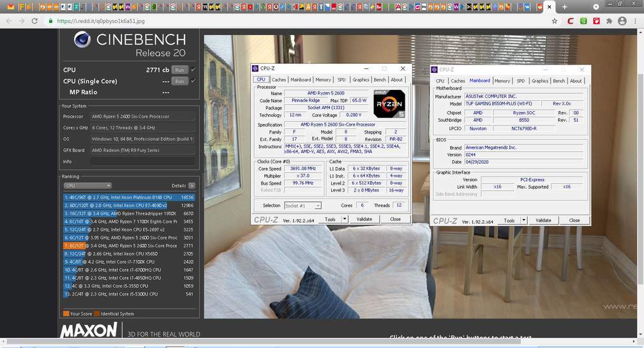Switch to the Gmail tab
The width and height of the screenshot is (644, 348).
(x=11, y=7)
